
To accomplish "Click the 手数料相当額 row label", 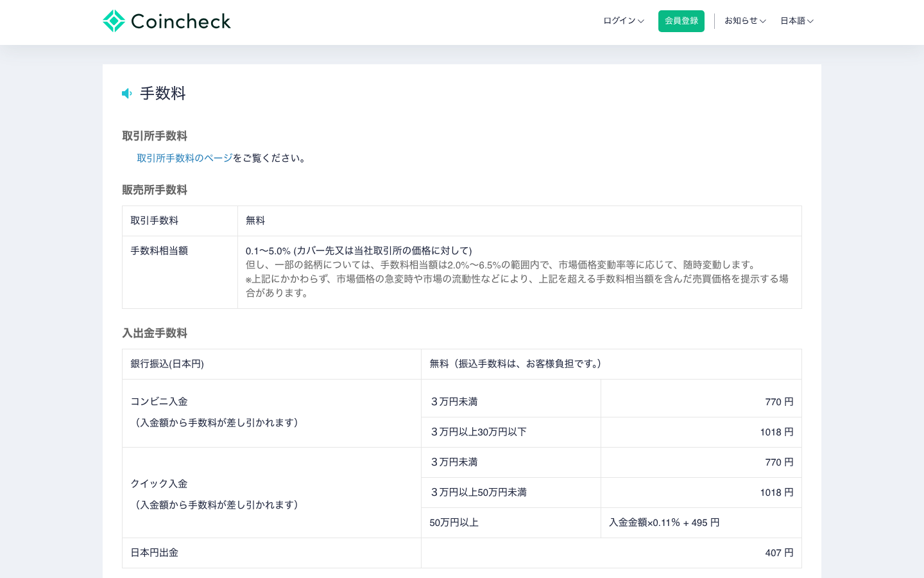I will tap(159, 250).
